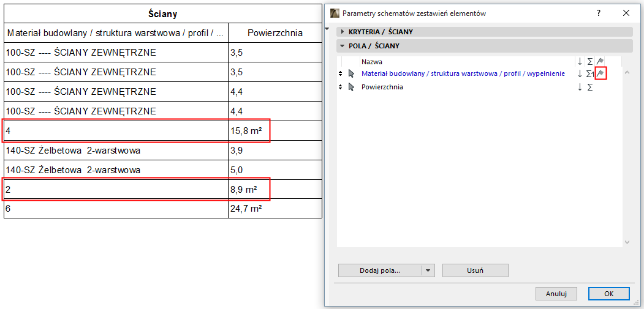
Task: Click the Usuń button
Action: (475, 270)
